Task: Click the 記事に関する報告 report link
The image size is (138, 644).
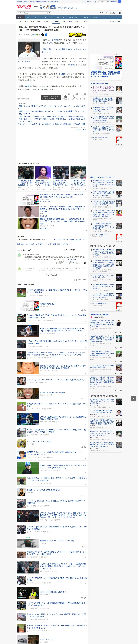Action: [23, 99]
